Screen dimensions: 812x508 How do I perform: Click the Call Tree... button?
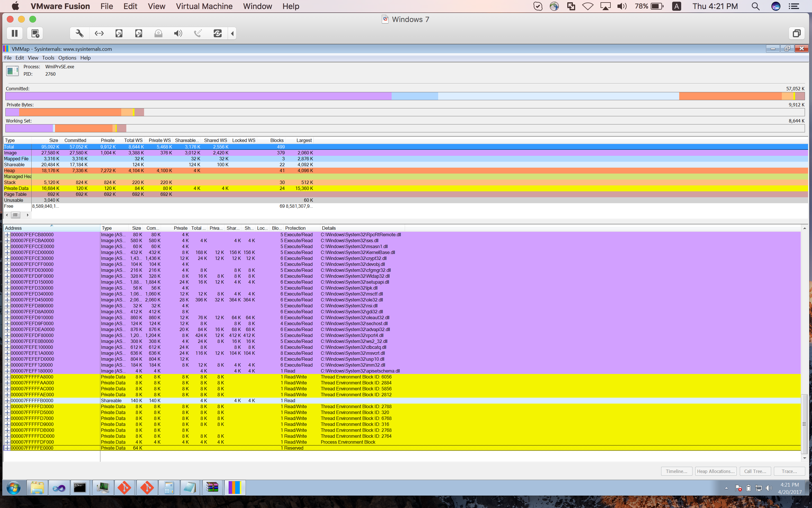[755, 471]
